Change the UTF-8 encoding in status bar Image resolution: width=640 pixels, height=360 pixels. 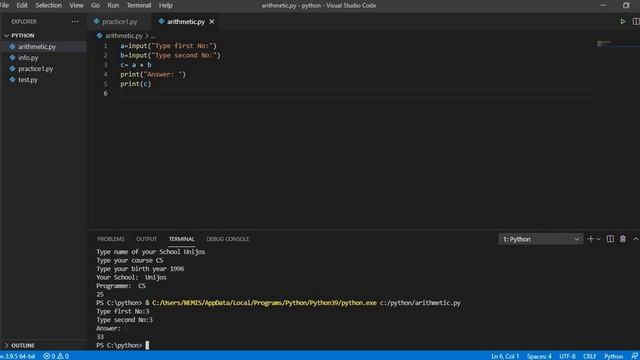click(567, 356)
